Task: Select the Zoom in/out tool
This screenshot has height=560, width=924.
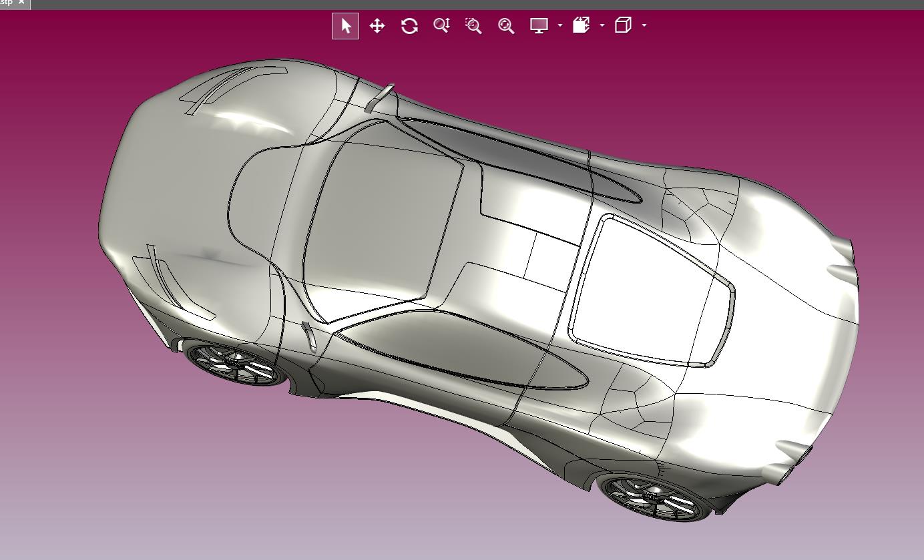Action: pyautogui.click(x=441, y=26)
